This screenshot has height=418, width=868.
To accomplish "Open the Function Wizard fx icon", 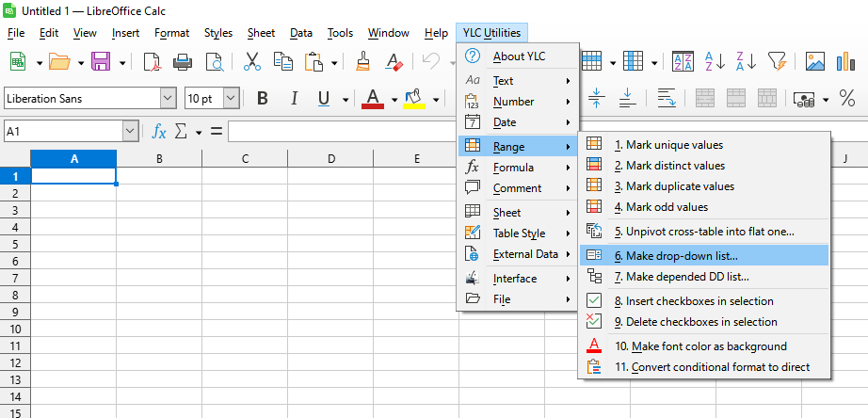I will 159,132.
